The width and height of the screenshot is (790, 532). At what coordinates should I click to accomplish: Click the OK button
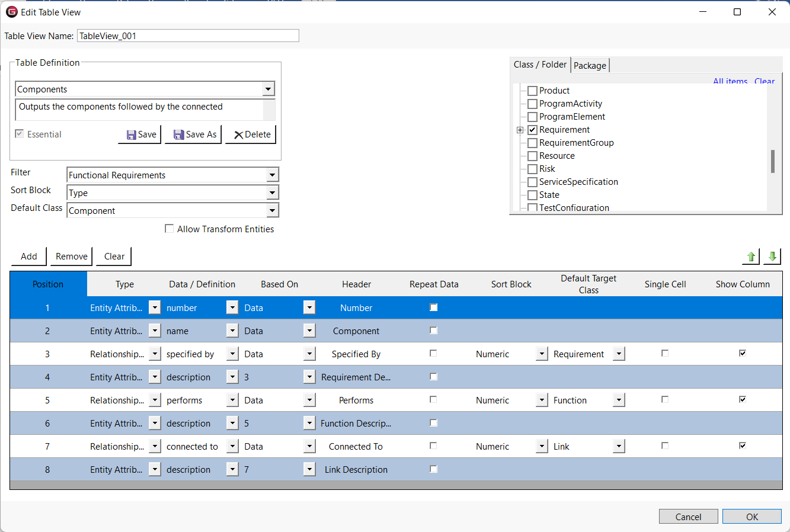coord(751,517)
